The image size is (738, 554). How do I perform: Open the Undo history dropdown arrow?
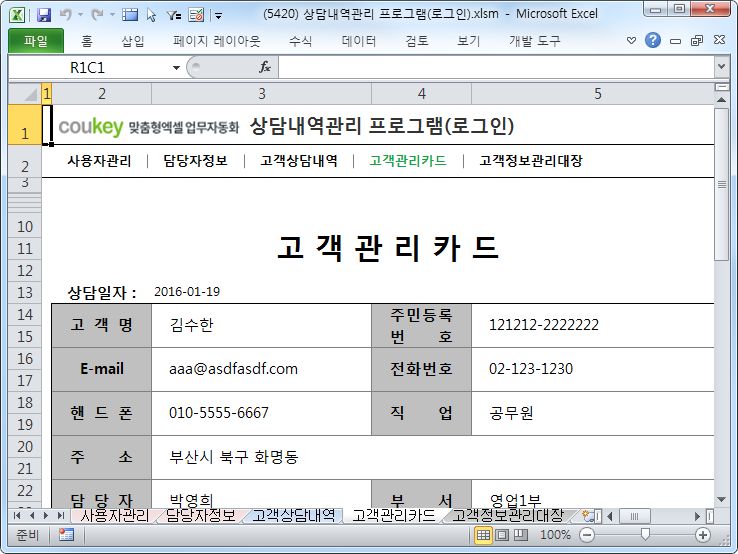80,15
